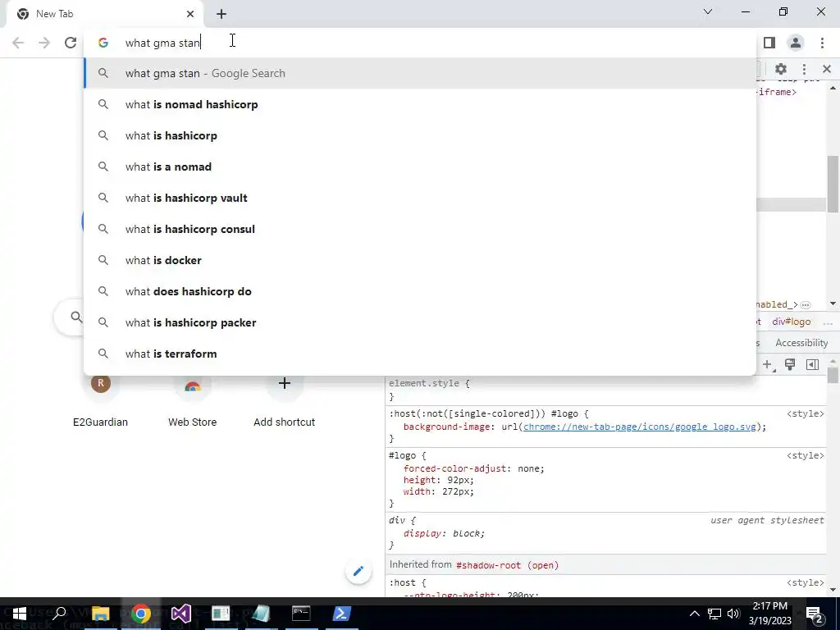Click the '#shadow-root (open)' inherited link
This screenshot has height=630, width=840.
(507, 565)
